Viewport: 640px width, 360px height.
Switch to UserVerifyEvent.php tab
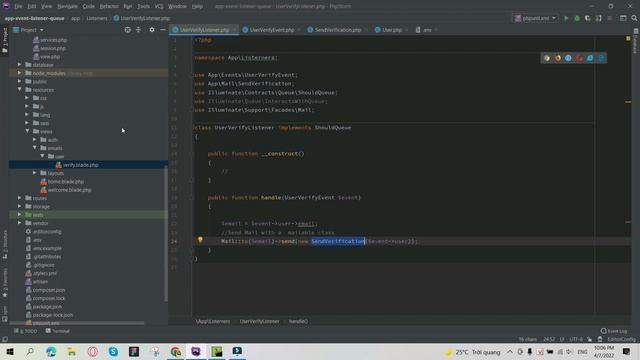271,30
